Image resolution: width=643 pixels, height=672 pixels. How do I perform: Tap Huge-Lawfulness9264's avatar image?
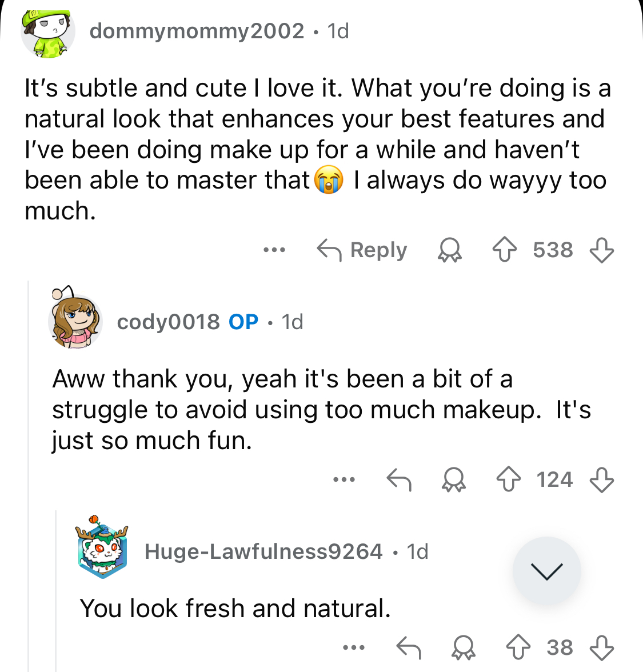[102, 549]
